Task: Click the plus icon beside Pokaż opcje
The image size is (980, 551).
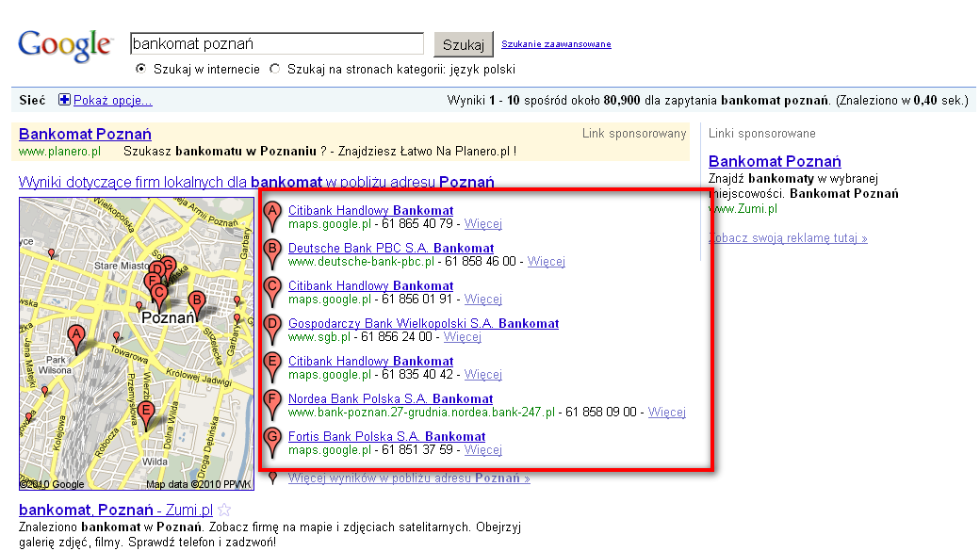Action: pyautogui.click(x=64, y=99)
